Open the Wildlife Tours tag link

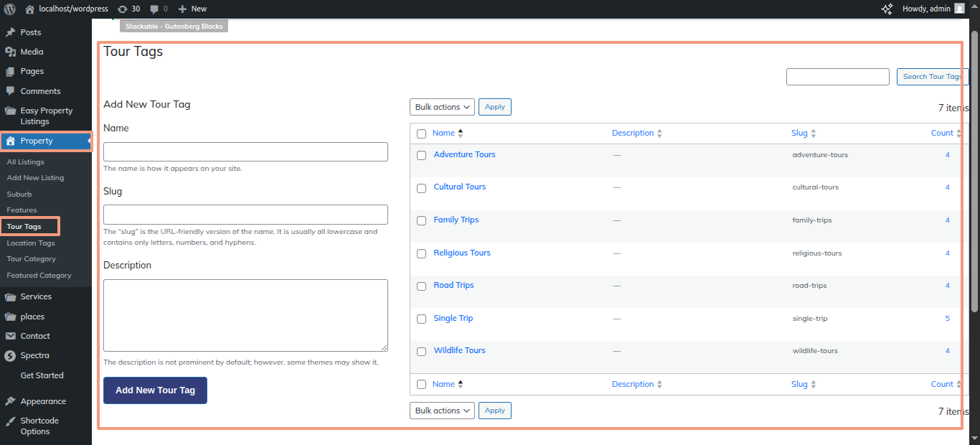click(x=459, y=350)
